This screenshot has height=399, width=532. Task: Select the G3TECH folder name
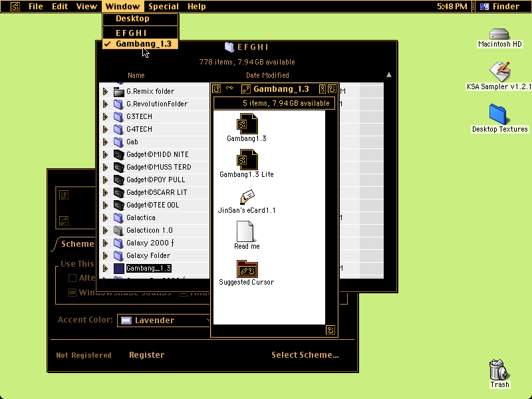pos(139,117)
